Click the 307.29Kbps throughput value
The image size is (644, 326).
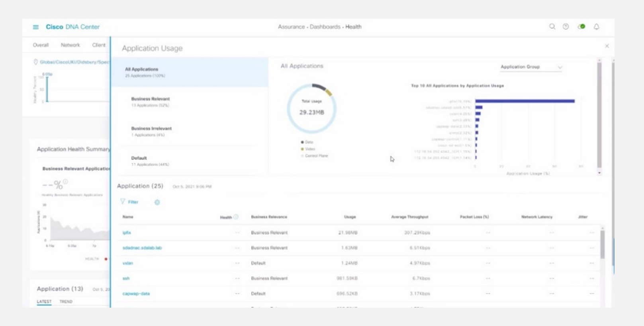point(417,233)
